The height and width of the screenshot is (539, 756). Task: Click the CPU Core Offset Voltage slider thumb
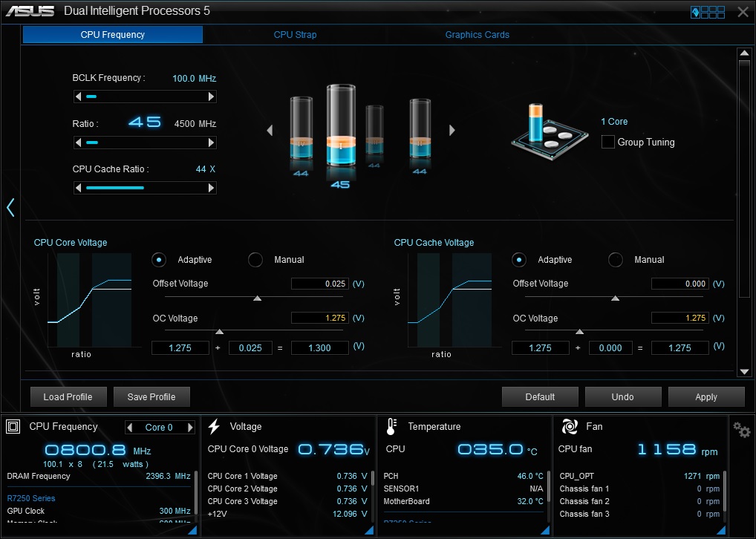[x=258, y=298]
